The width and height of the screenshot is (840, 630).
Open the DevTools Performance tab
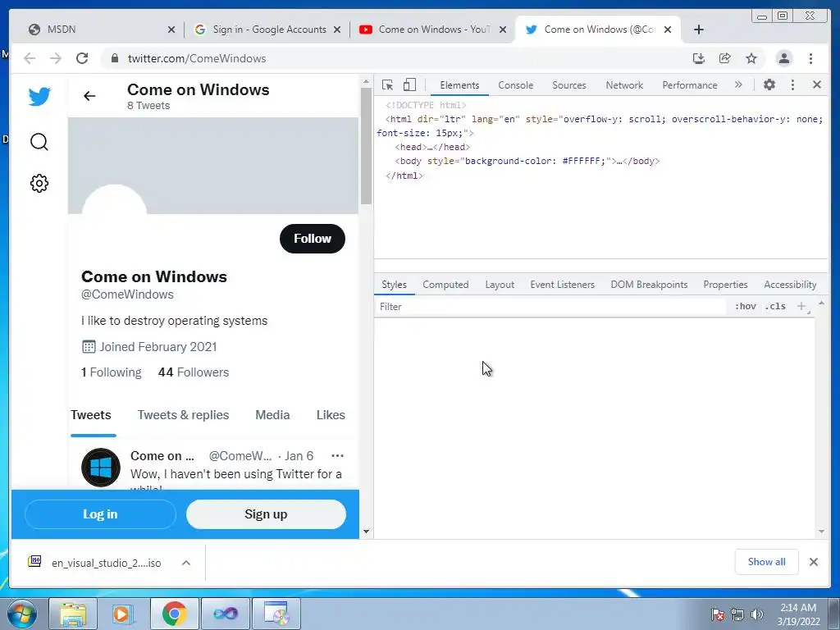(x=689, y=85)
